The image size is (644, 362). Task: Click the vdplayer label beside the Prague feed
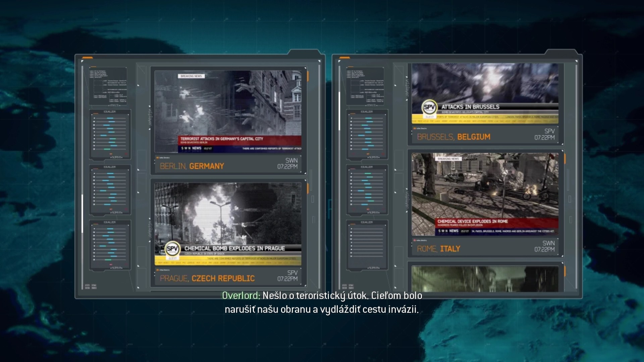150,229
